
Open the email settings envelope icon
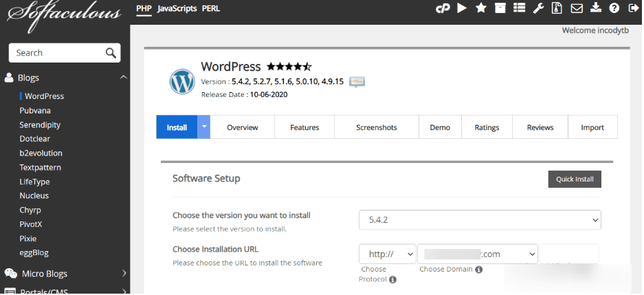(x=577, y=8)
